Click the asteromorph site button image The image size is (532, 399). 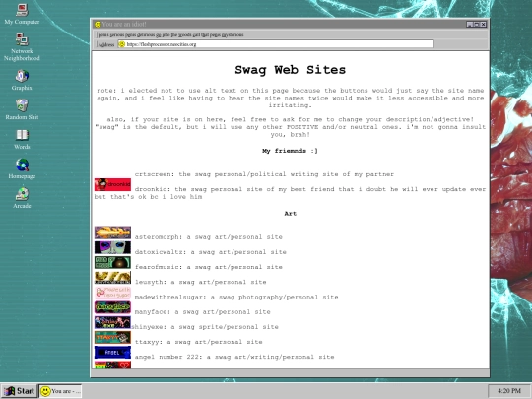112,233
